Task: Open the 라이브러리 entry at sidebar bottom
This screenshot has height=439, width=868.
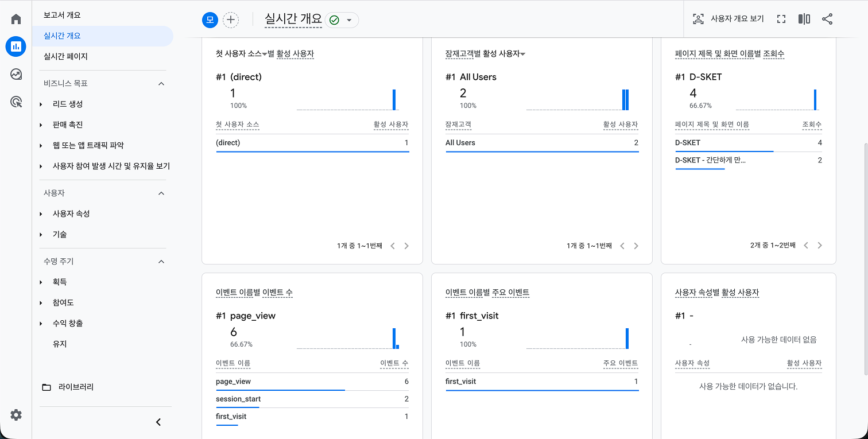Action: [77, 387]
